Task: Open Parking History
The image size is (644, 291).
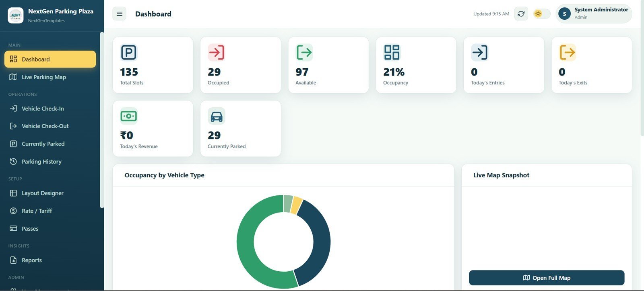Action: pos(50,161)
